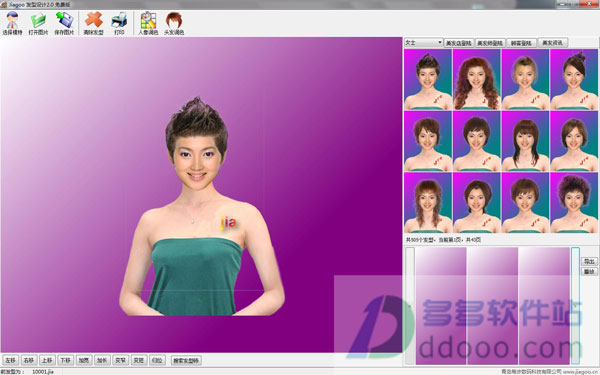Click the first purple gradient slot in saved strip
This screenshot has width=600, height=375.
point(441,306)
